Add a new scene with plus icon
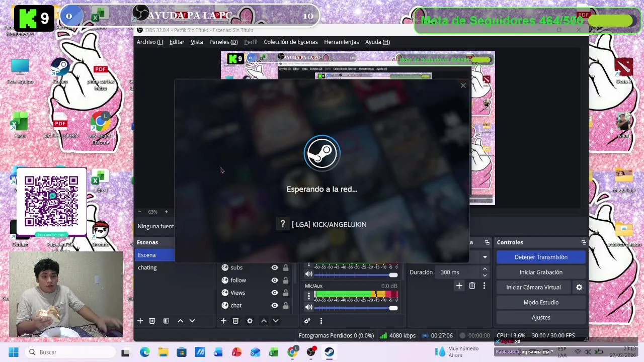The image size is (644, 362). [140, 321]
